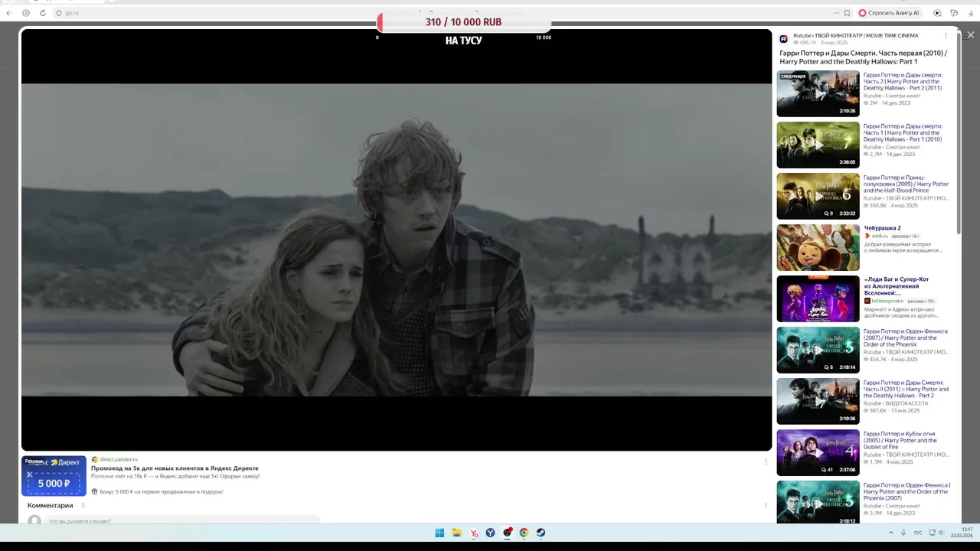Open the 'Промокод на 5к' ad headline link
Image resolution: width=980 pixels, height=551 pixels.
175,468
